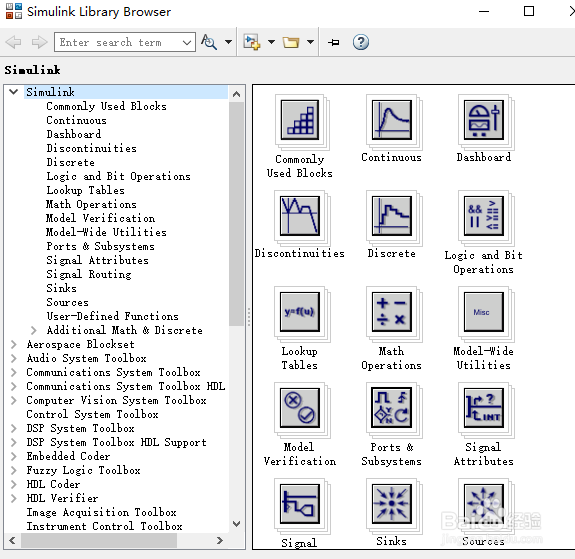
Task: Select Ports & Subsystems in the tree
Action: [x=100, y=246]
